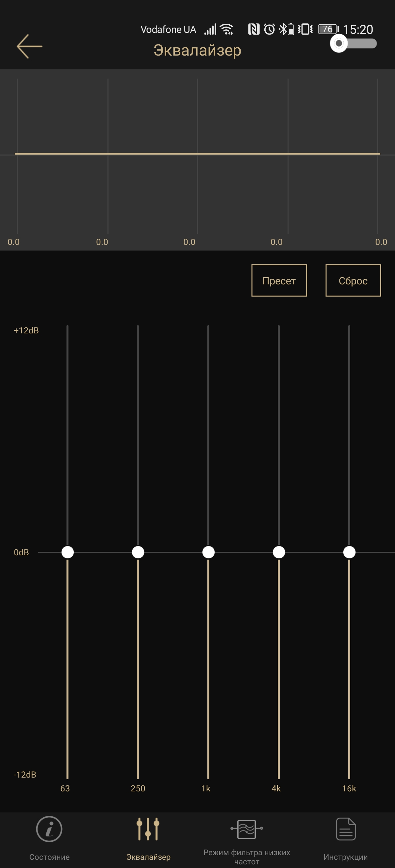Click the 4k frequency label

pos(276,788)
